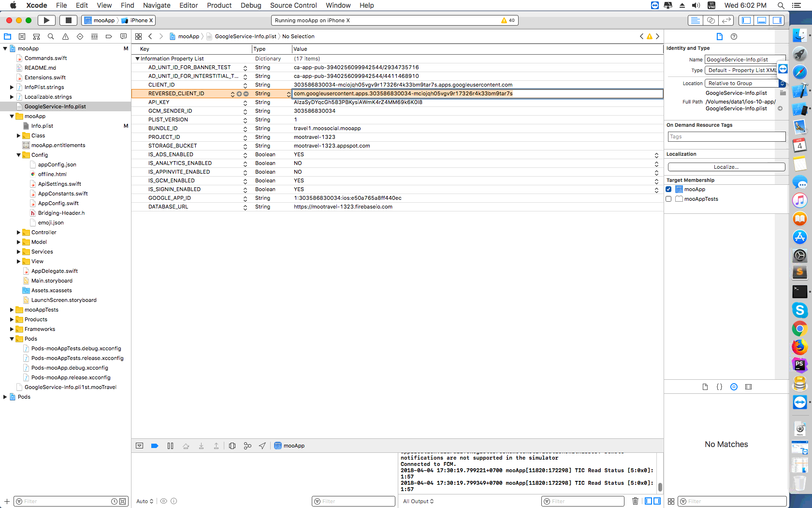Open the Test navigator diamond icon
Viewport: 812px width, 508px height.
(80, 36)
